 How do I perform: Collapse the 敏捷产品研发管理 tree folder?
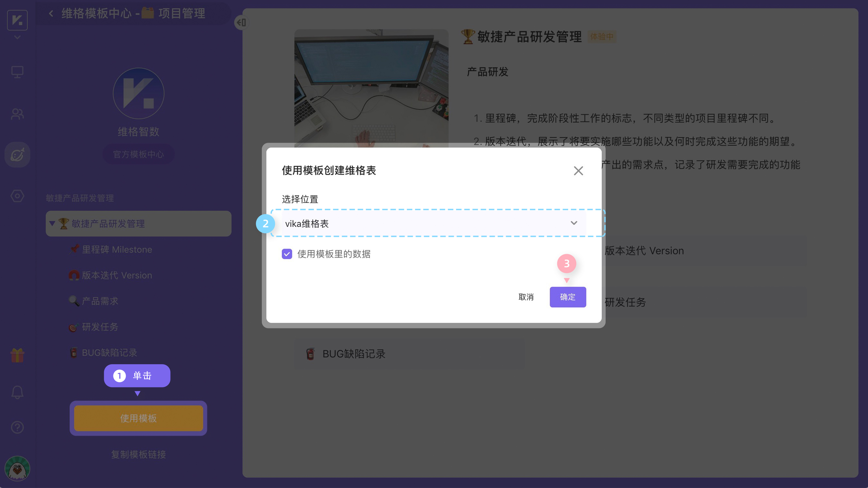point(52,223)
